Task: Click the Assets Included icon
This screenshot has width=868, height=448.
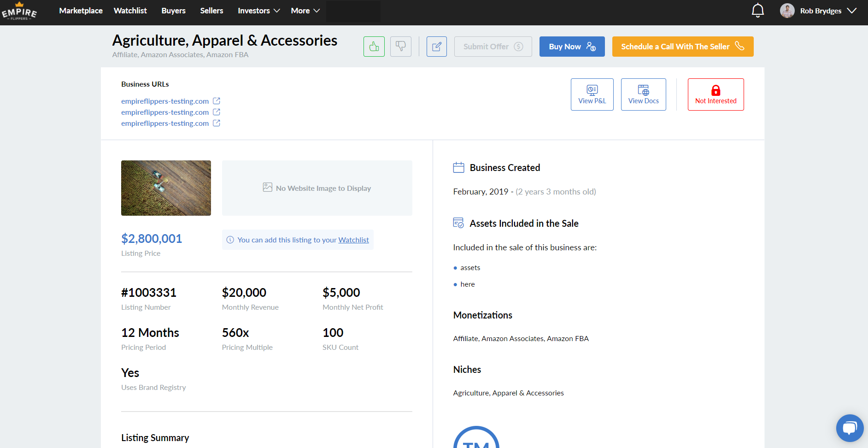Action: pos(458,223)
